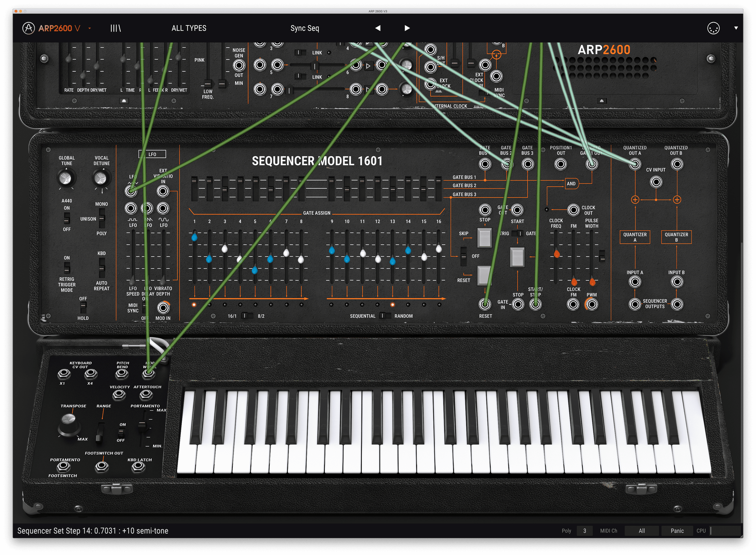Viewport: 756px width, 555px height.
Task: Click the Sync Seq preset name
Action: pos(305,28)
